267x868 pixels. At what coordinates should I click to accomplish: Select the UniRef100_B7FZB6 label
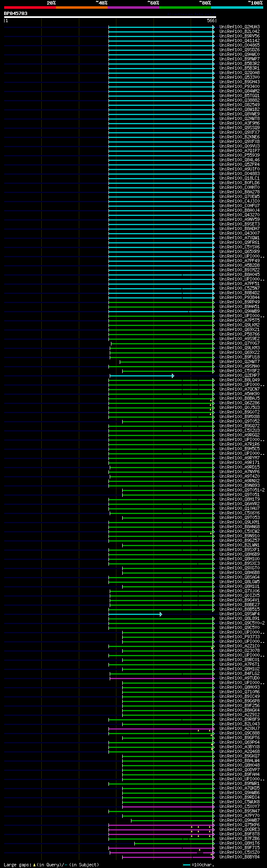coord(239,838)
